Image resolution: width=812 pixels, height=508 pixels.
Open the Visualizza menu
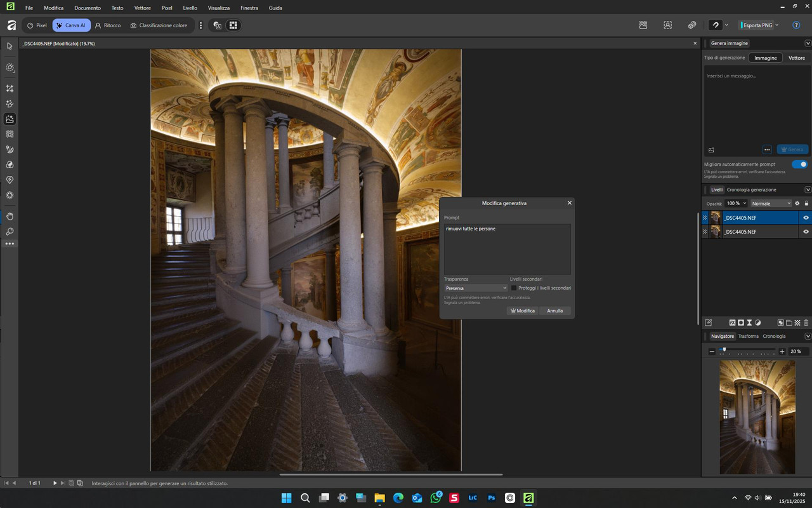[x=219, y=8]
